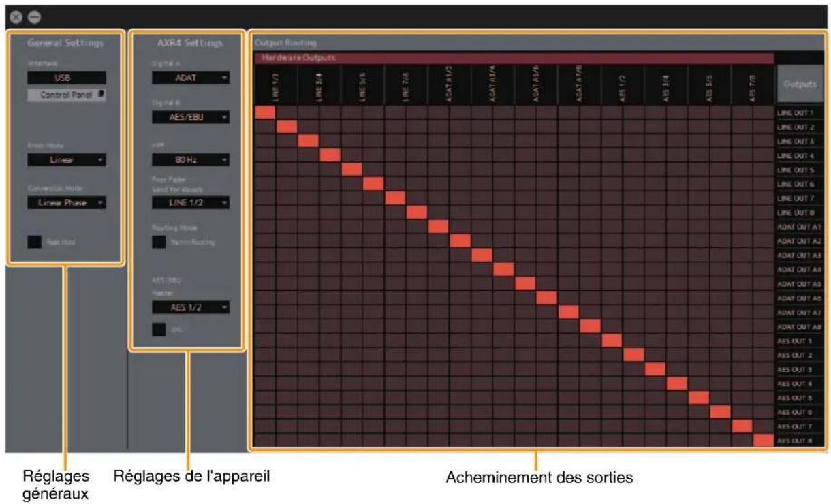Open the Knob Mode Linear dropdown

[67, 160]
